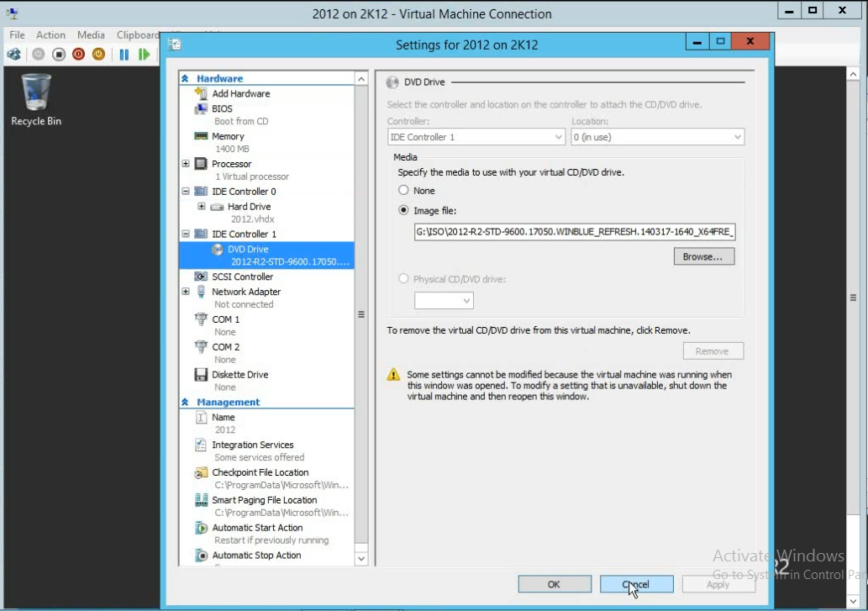Screen dimensions: 868x611
Task: Open the Location dropdown
Action: 658,137
